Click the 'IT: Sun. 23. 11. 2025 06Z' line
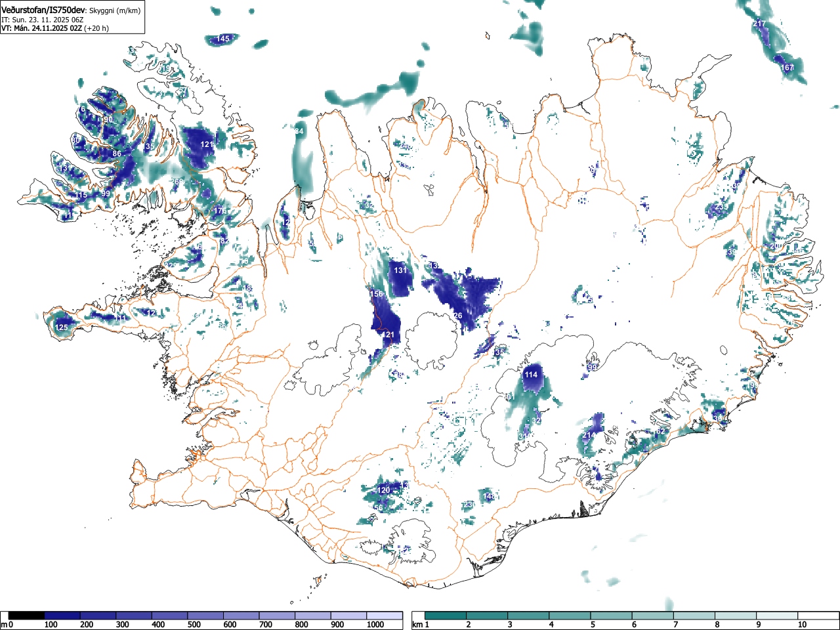 (42, 20)
